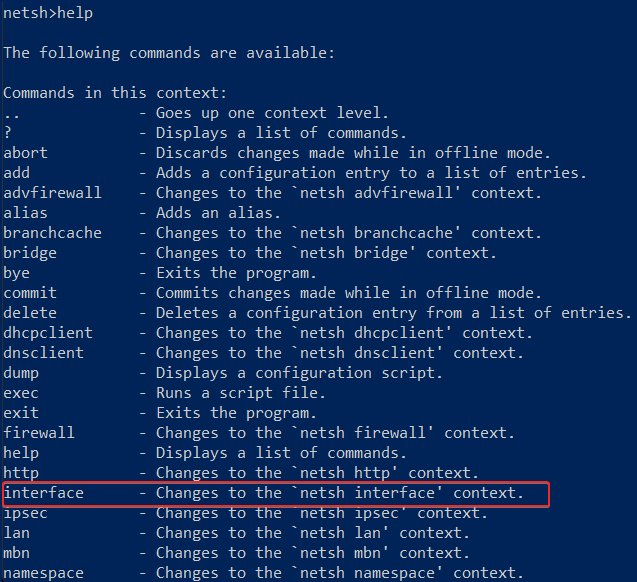637x582 pixels.
Task: Click the highlighted 'interface' command line
Action: [276, 493]
